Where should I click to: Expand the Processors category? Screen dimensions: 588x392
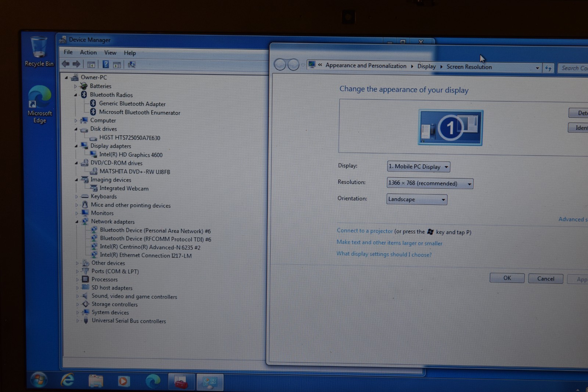[x=77, y=280]
